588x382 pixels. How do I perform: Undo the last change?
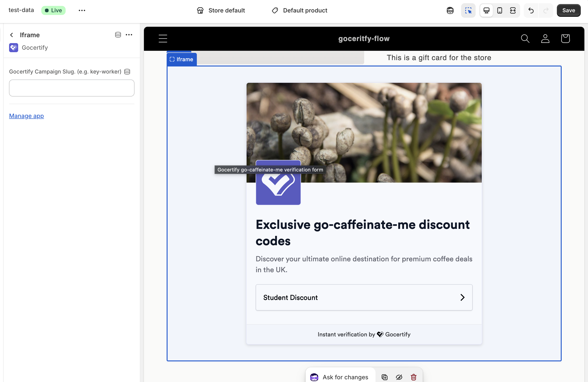pos(531,10)
